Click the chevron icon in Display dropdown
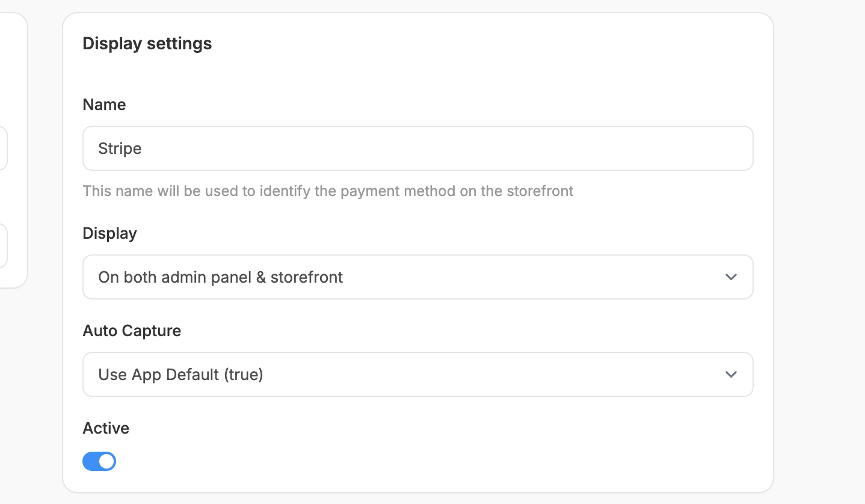 pos(731,277)
